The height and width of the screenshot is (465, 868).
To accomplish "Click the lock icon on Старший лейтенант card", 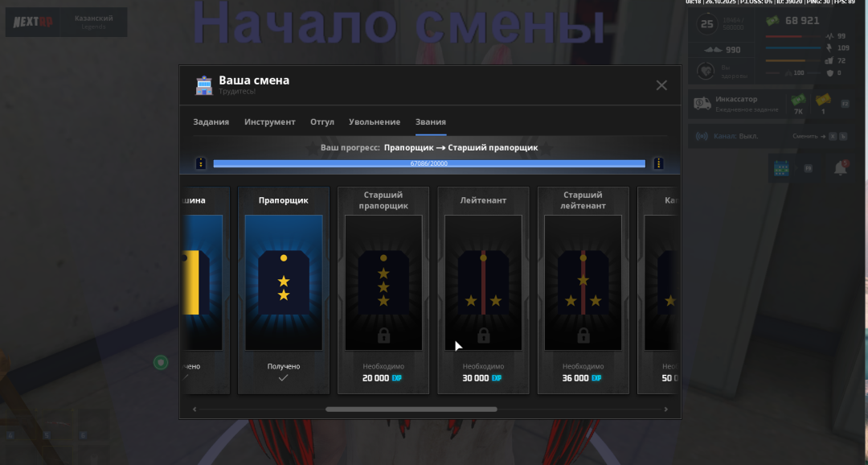I will click(583, 335).
